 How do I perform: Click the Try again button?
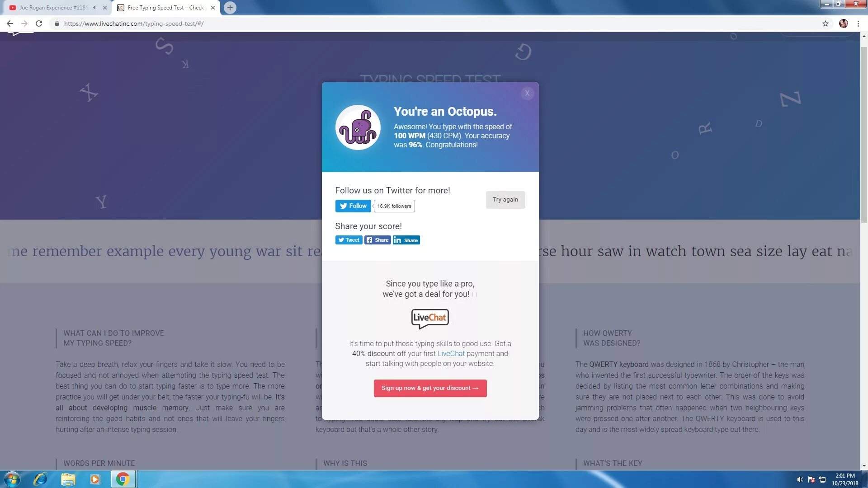tap(505, 200)
